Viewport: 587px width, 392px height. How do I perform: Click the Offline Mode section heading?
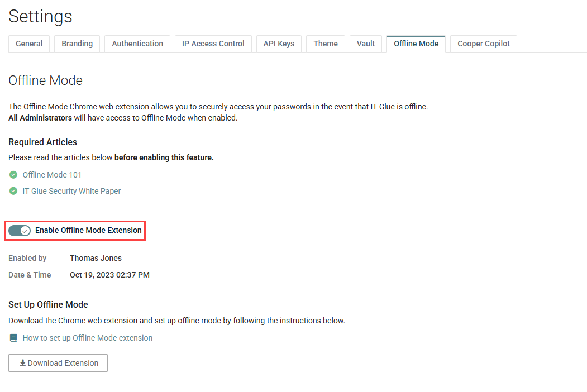(x=46, y=80)
